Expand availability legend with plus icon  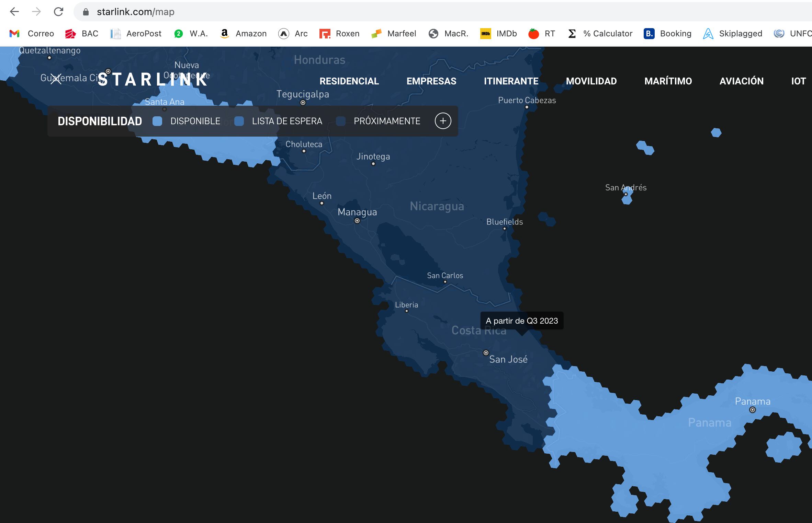pyautogui.click(x=443, y=121)
